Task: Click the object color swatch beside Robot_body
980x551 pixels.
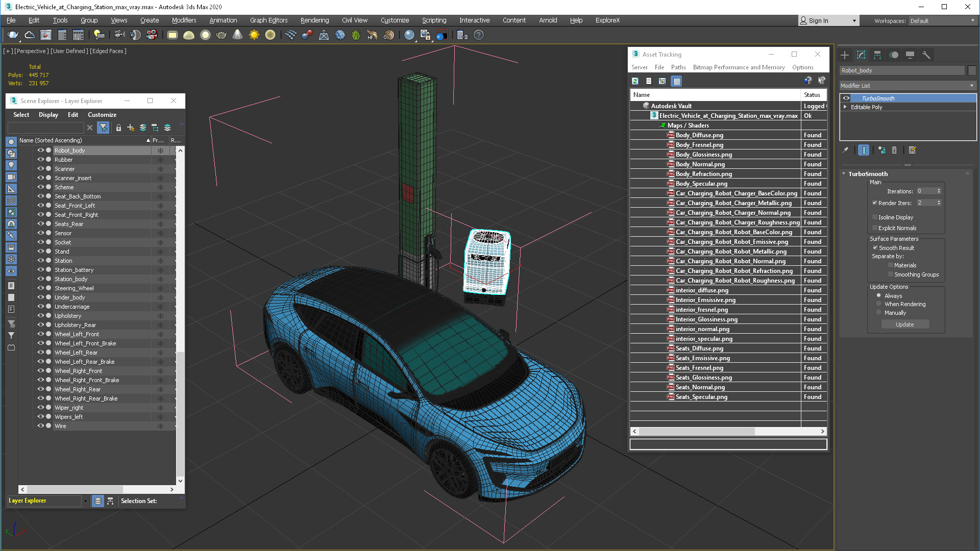Action: tap(972, 70)
